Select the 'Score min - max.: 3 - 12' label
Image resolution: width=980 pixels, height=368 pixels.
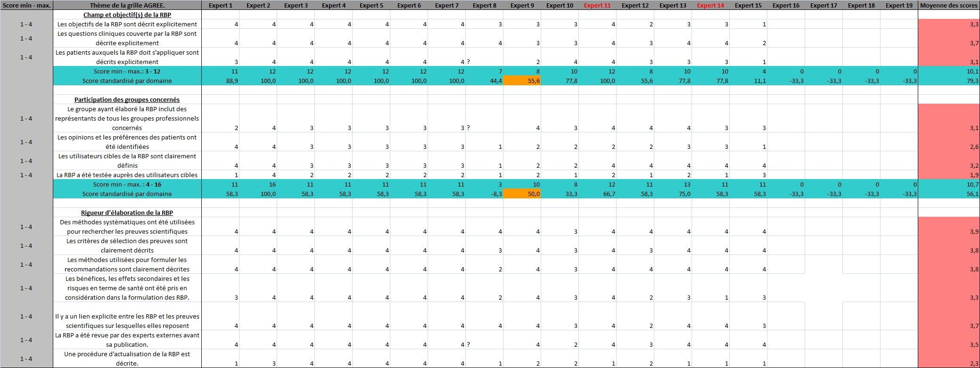[x=127, y=71]
